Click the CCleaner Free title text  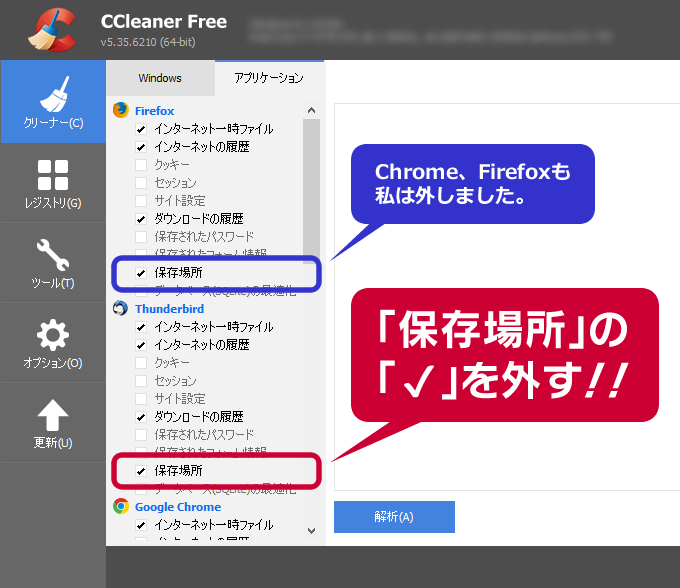click(164, 22)
